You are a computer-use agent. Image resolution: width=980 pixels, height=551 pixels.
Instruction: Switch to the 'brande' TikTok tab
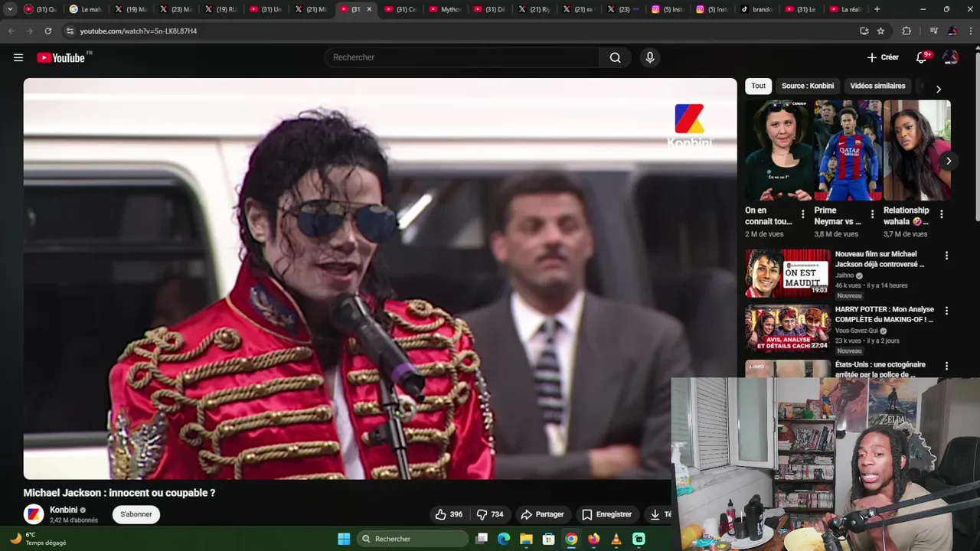point(756,9)
